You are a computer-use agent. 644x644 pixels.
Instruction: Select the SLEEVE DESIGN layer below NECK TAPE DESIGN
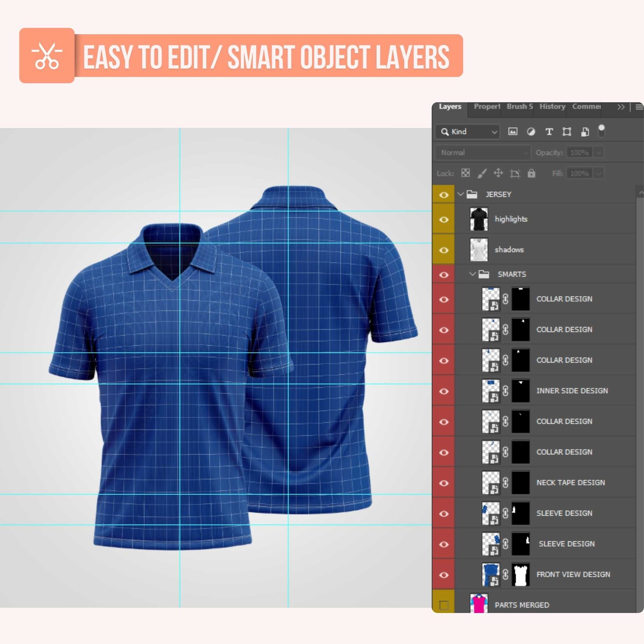(564, 513)
